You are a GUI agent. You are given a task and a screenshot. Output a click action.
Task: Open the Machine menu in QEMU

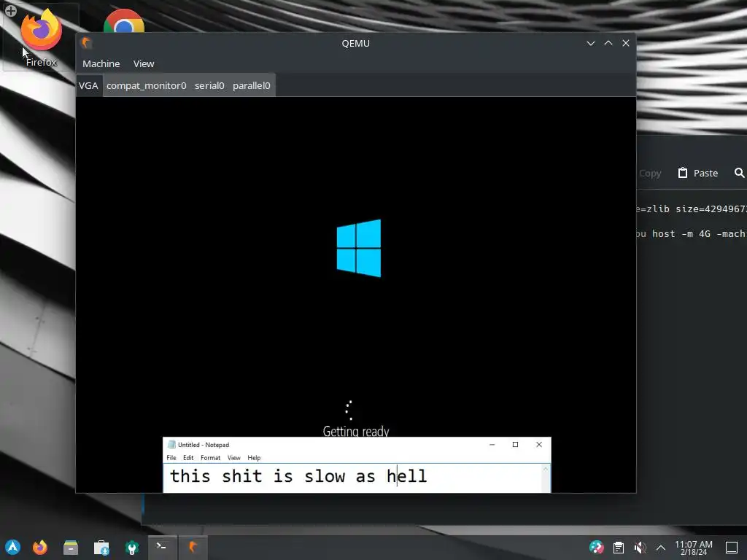(x=101, y=64)
